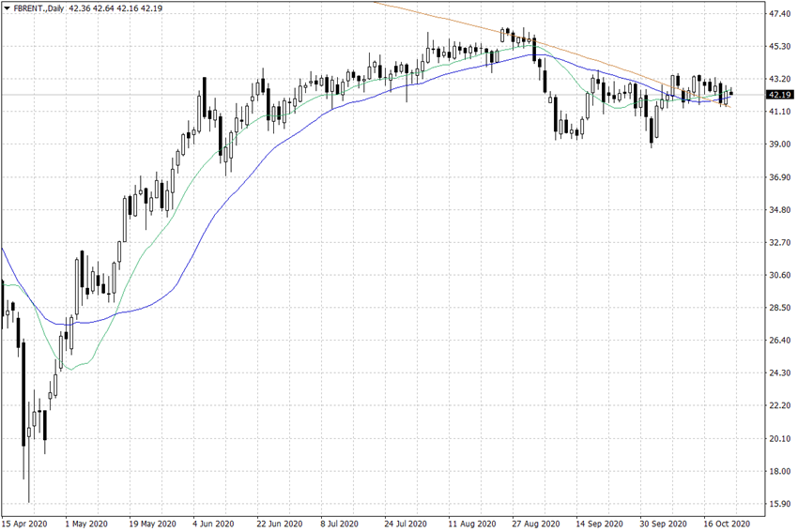The height and width of the screenshot is (532, 798).
Task: Click the 39.00 price axis label
Action: 780,144
